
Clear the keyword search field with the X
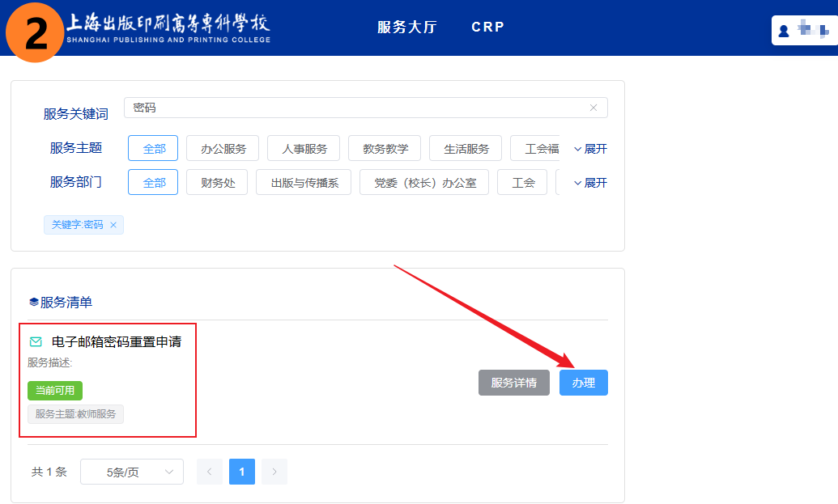[593, 108]
